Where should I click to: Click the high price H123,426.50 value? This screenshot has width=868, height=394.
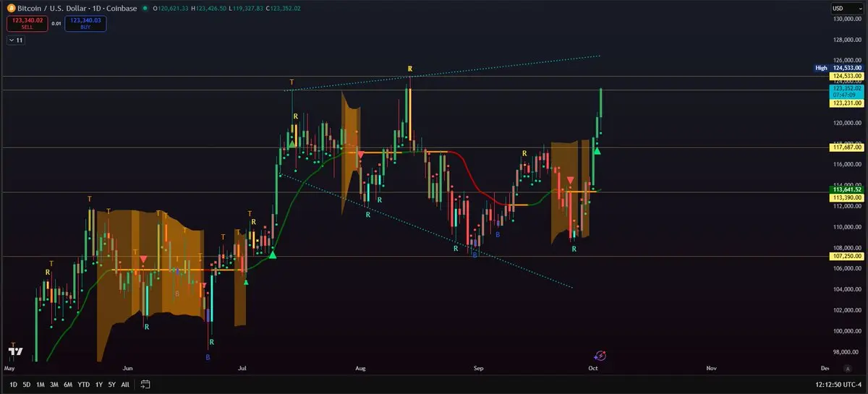[210, 8]
